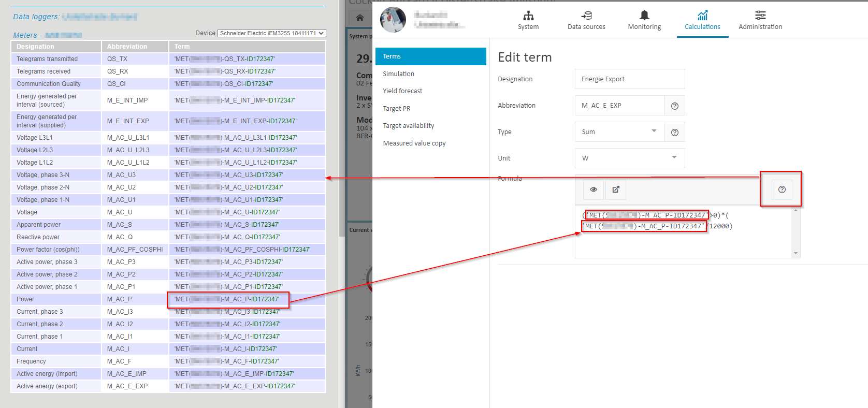Click the help icon beside Abbreviation field
868x408 pixels.
click(x=675, y=106)
